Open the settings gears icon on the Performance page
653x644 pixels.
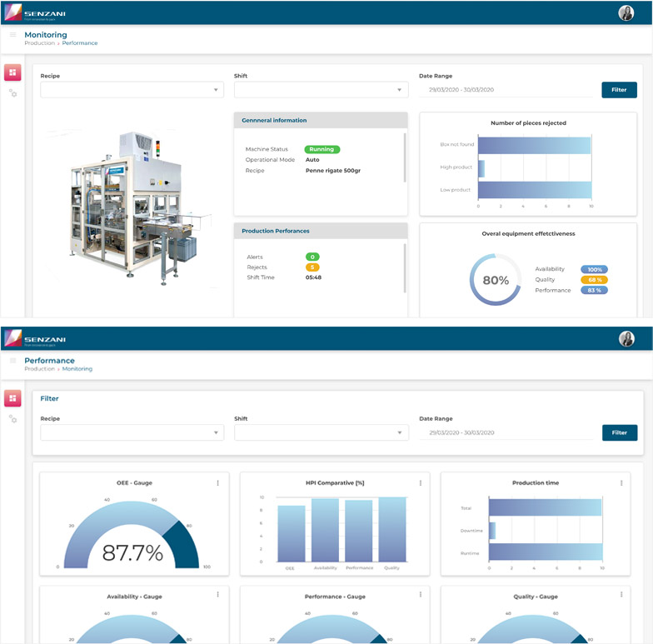tap(13, 419)
